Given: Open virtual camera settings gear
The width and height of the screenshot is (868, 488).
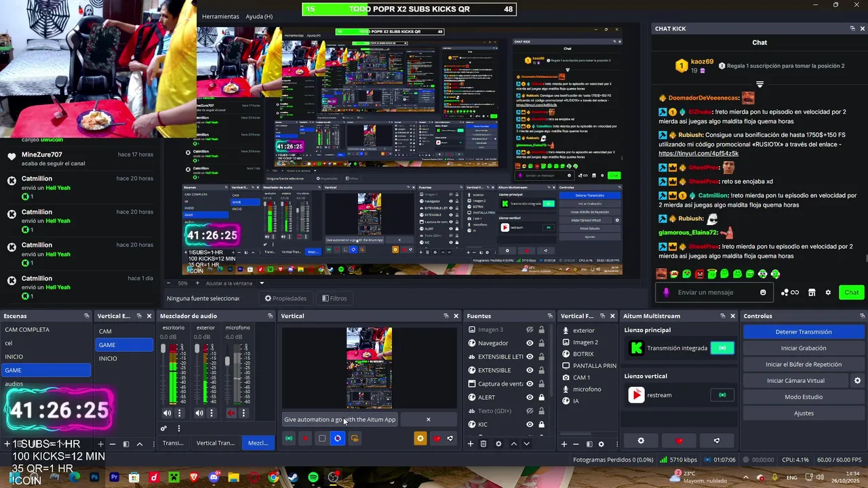Looking at the screenshot, I should [x=857, y=381].
